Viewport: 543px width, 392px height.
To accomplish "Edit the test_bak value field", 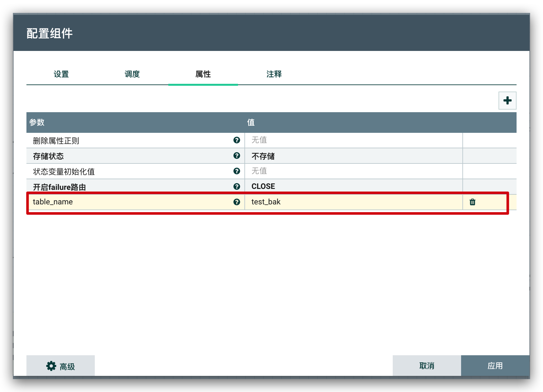I will tap(353, 202).
